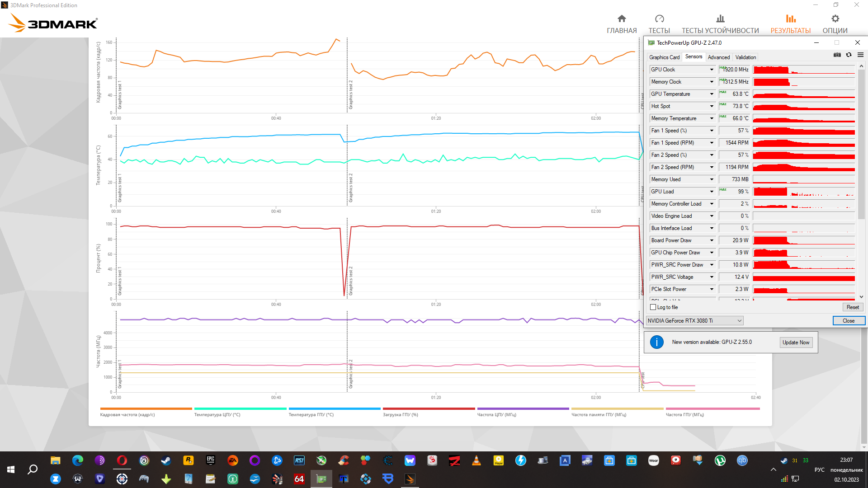Switch to the Advanced tab
Viewport: 868px width, 488px height.
(718, 57)
